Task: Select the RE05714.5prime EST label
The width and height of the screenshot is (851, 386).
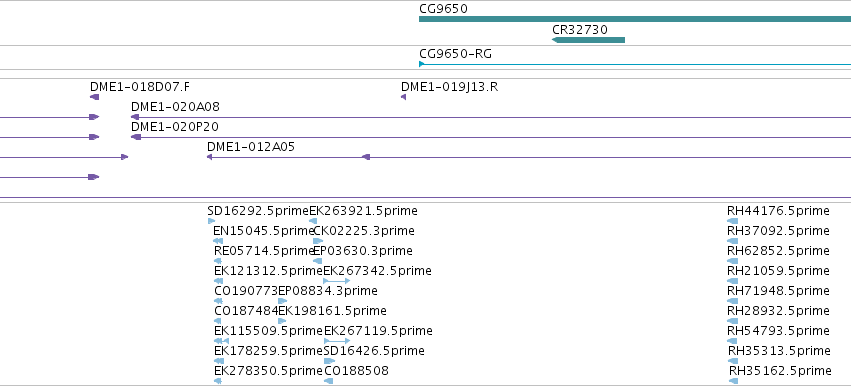Action: coord(265,251)
